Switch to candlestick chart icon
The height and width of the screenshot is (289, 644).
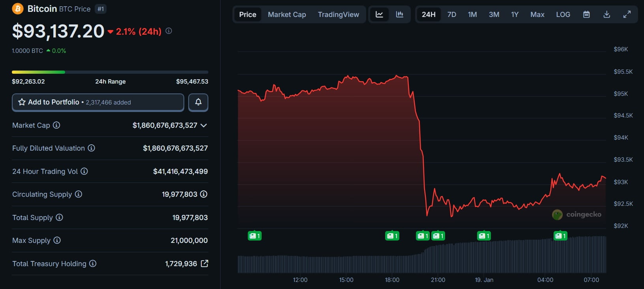(x=400, y=15)
